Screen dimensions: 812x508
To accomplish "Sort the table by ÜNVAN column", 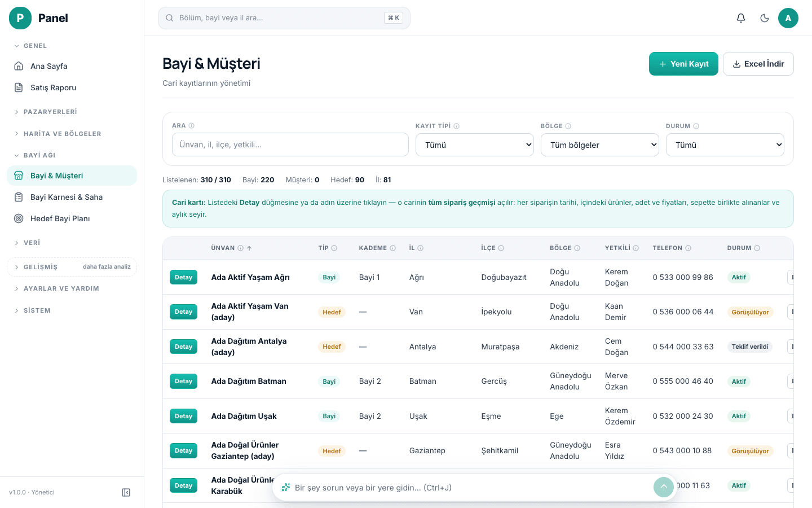I will click(x=223, y=248).
